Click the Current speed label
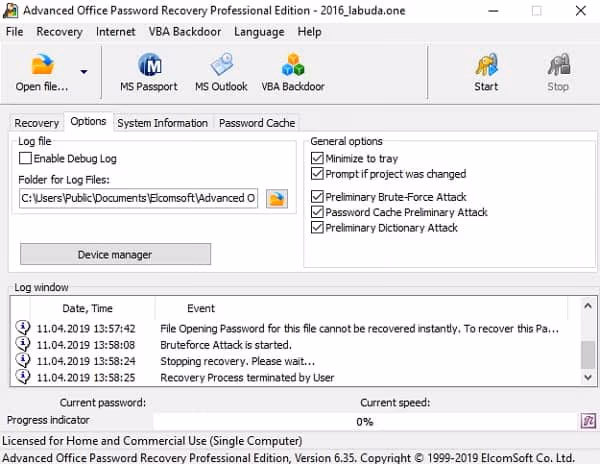This screenshot has width=600, height=464. click(395, 402)
